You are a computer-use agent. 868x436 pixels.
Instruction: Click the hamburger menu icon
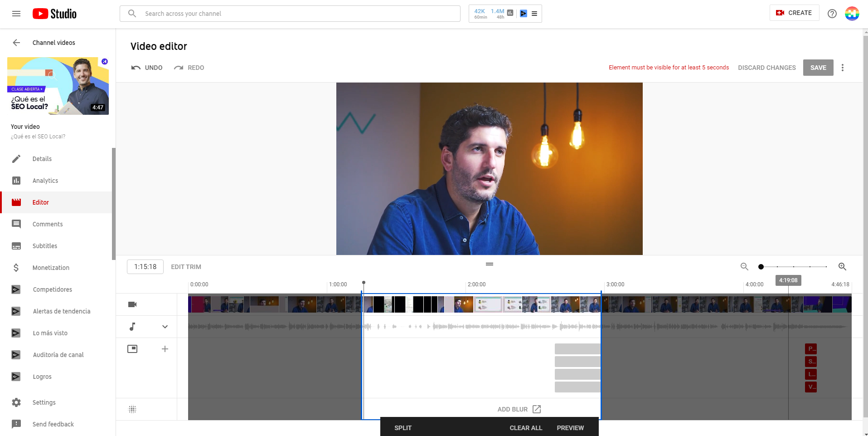(16, 14)
